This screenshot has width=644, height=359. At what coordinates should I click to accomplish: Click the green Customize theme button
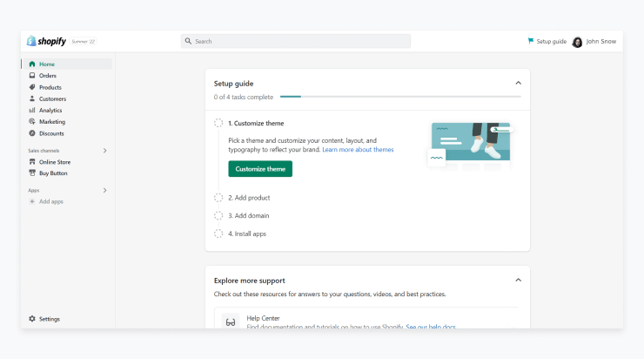coord(260,169)
